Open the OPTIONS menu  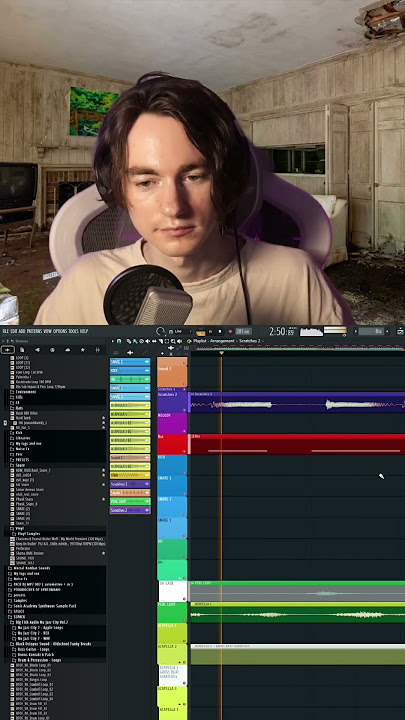point(60,331)
